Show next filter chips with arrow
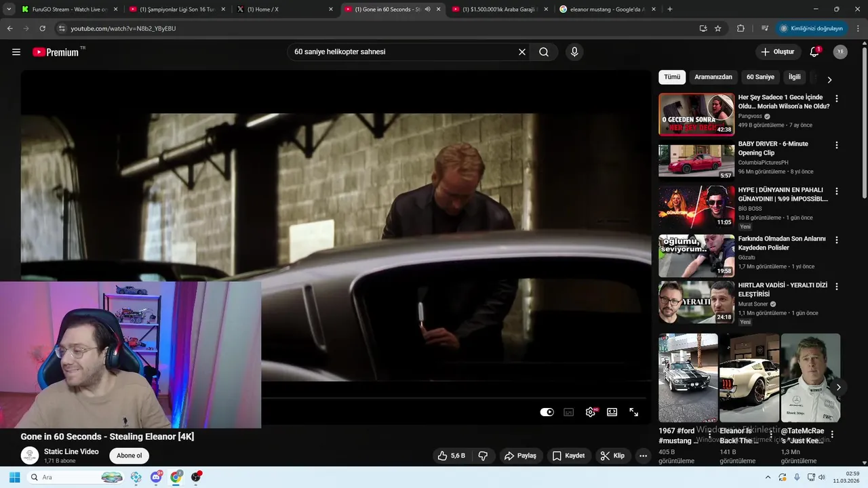The image size is (868, 488). coord(829,80)
